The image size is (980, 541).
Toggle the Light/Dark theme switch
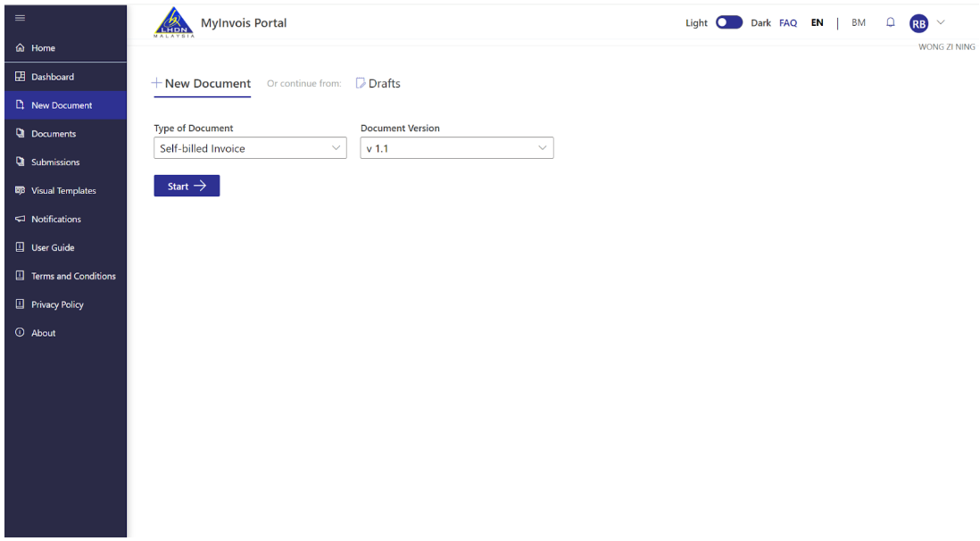pyautogui.click(x=728, y=23)
